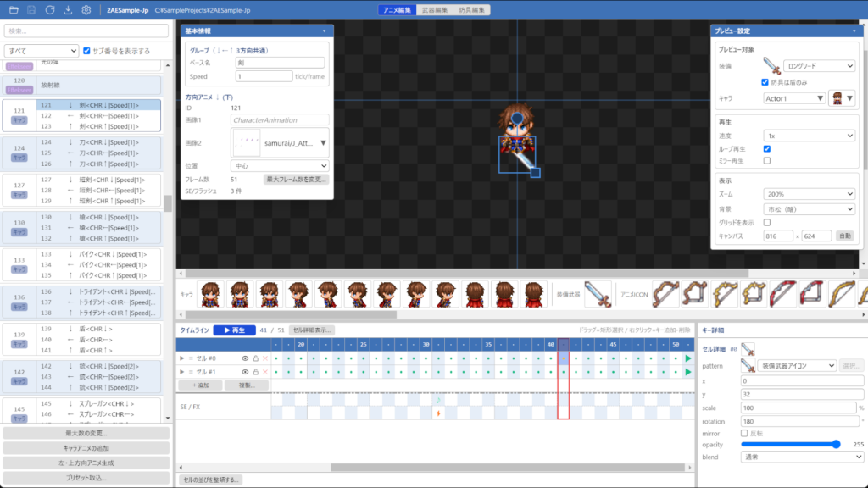Click the orange flash marker on SE/FX track
868x488 pixels.
[x=438, y=413]
